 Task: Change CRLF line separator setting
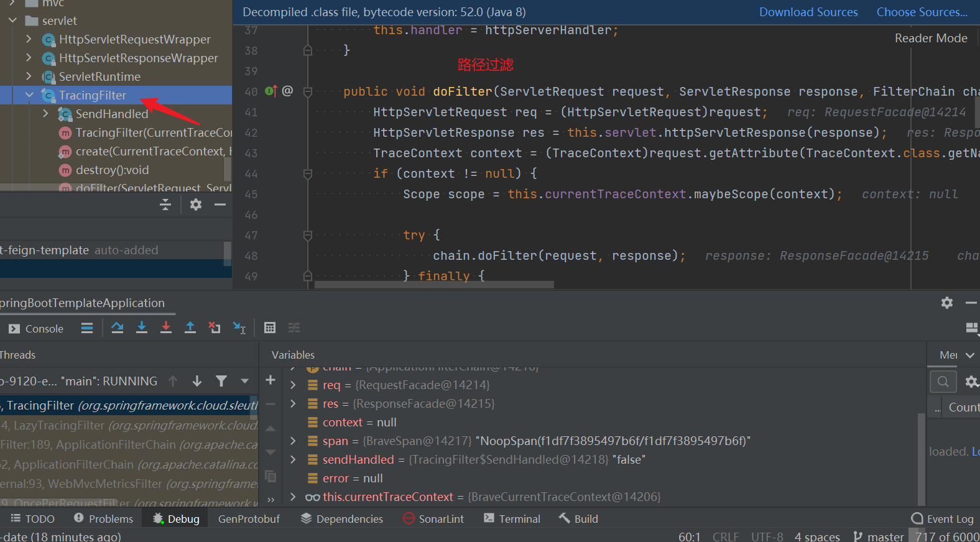tap(726, 536)
